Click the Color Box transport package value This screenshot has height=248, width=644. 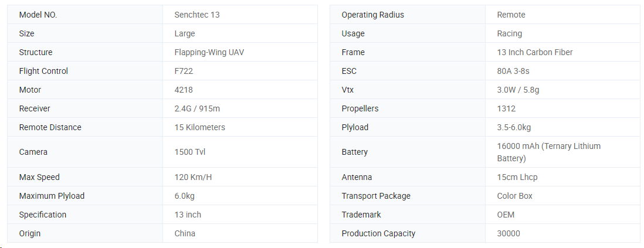click(514, 196)
